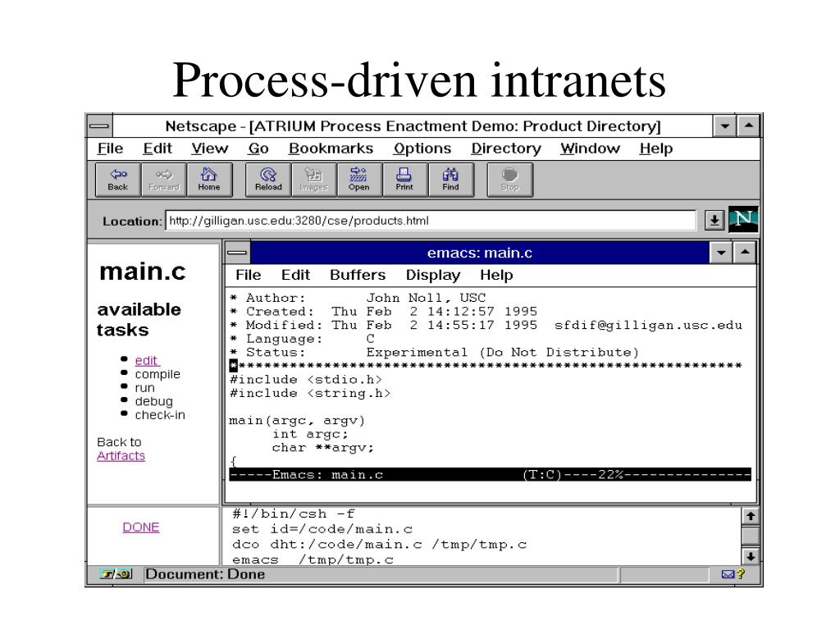Open a location with Open button
840x630 pixels.
click(359, 180)
